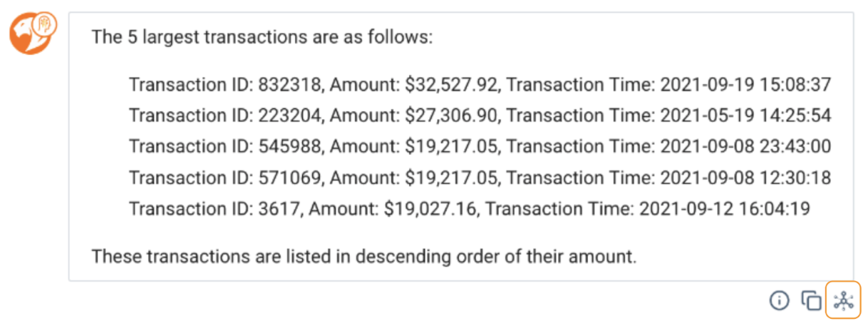Click the timestamp 2021-09-12 16:04:19

click(x=724, y=208)
